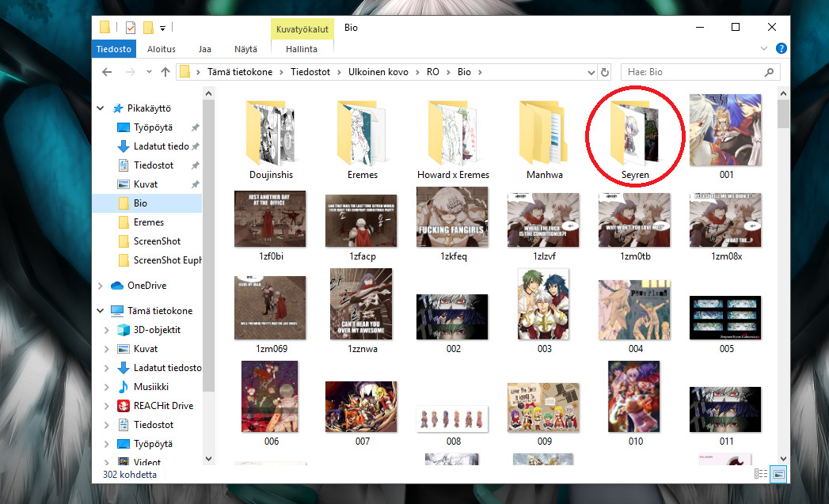Click 'Ulkoinen kovo' in the address path
829x504 pixels.
(x=378, y=72)
